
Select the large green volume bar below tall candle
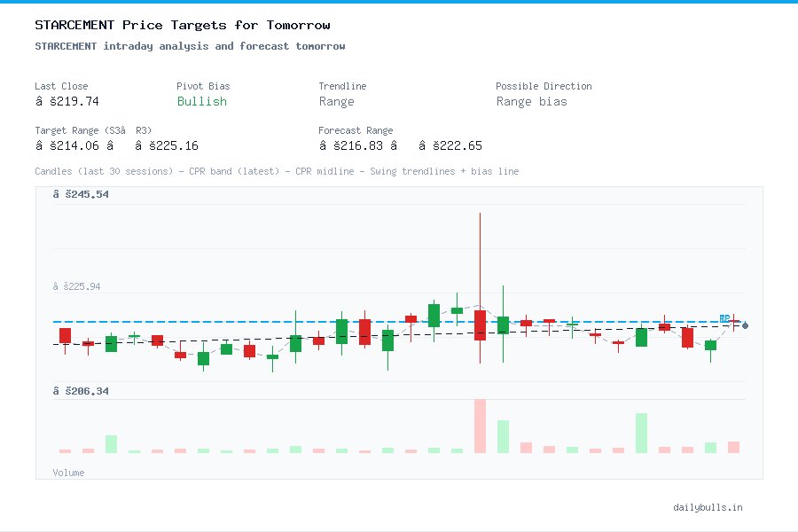(502, 434)
